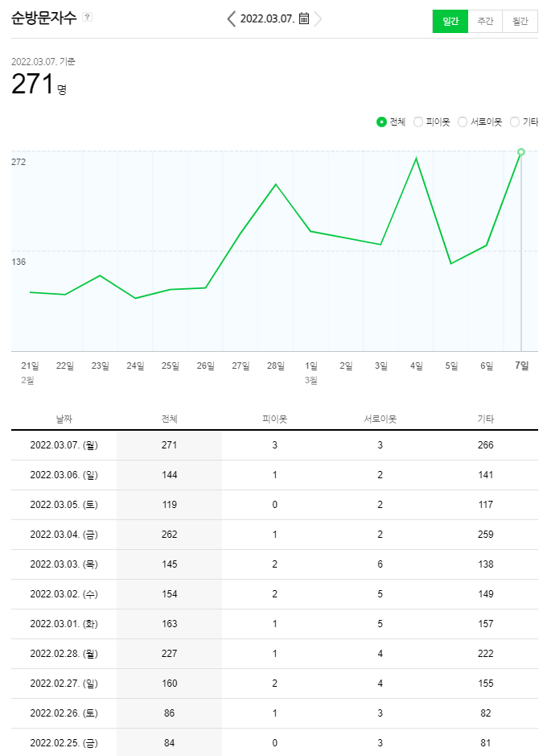The height and width of the screenshot is (756, 547).
Task: Click the 서로이웃 column header in table
Action: (x=380, y=419)
